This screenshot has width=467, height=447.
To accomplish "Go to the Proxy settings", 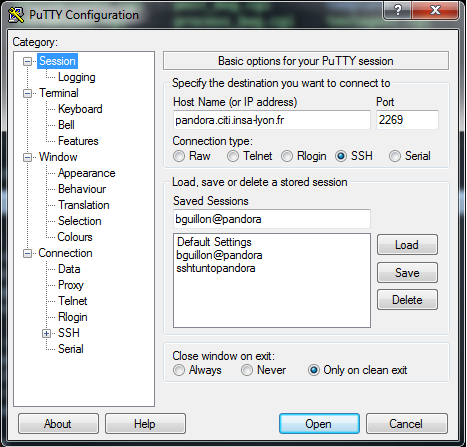I will 71,285.
